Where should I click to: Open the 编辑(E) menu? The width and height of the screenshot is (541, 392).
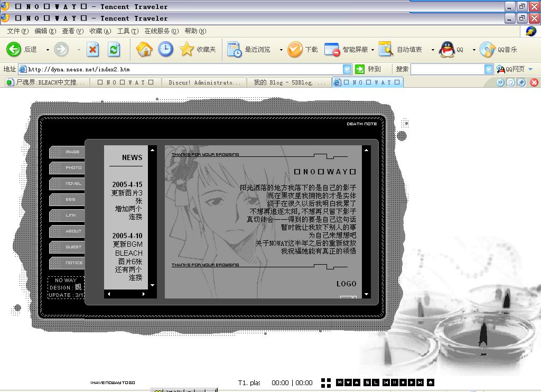[45, 31]
